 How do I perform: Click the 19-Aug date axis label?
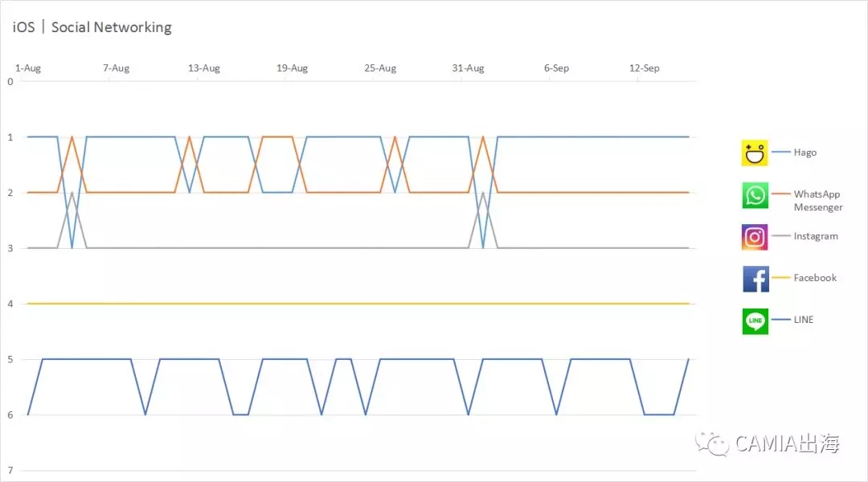coord(292,68)
